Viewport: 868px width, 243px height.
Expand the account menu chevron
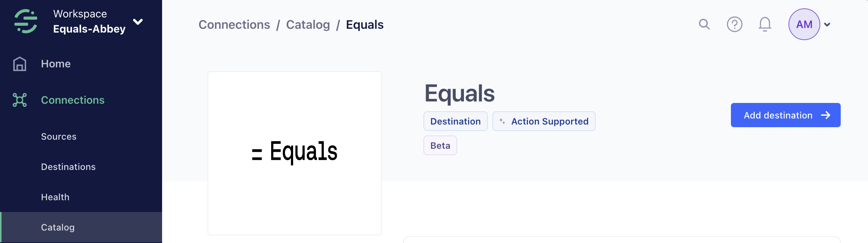[827, 25]
